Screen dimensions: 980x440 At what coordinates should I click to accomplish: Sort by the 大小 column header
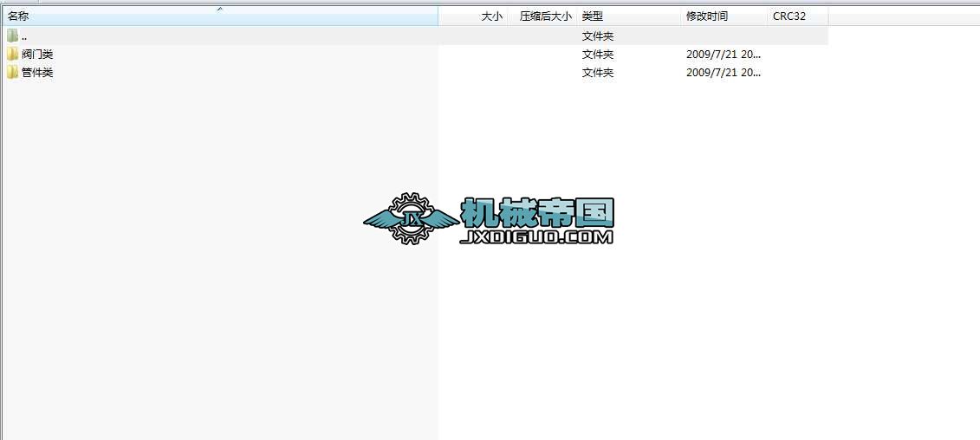(x=473, y=16)
